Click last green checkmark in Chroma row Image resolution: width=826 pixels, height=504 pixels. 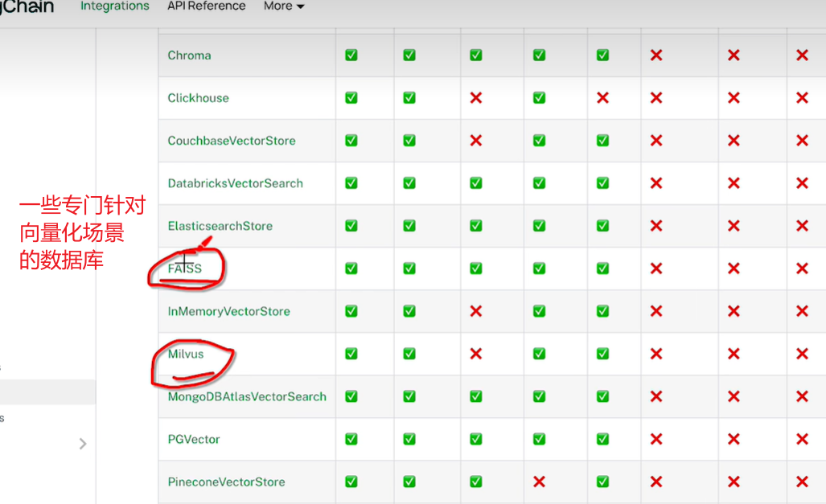click(602, 55)
